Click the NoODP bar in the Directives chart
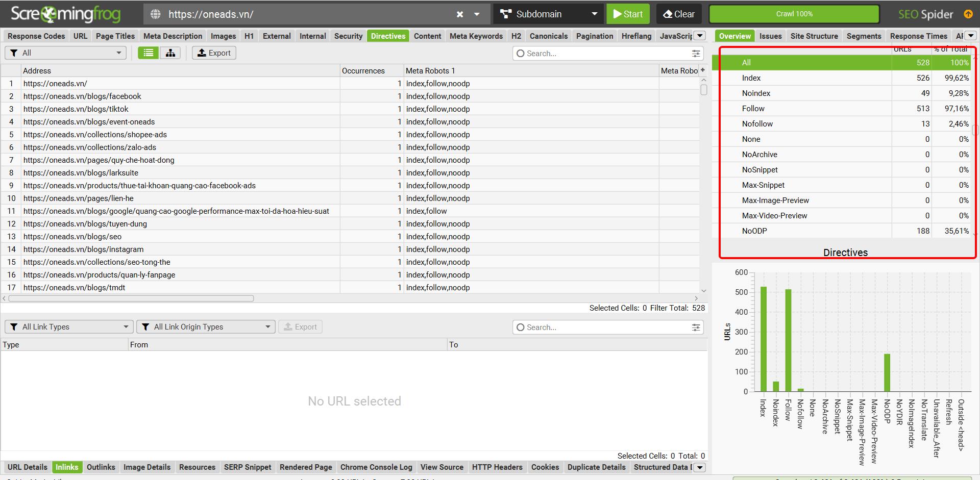 pos(887,373)
